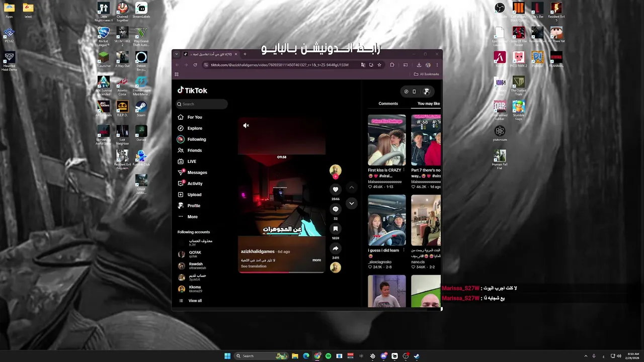The image size is (644, 362).
Task: Share the video with the arrow icon
Action: [336, 248]
